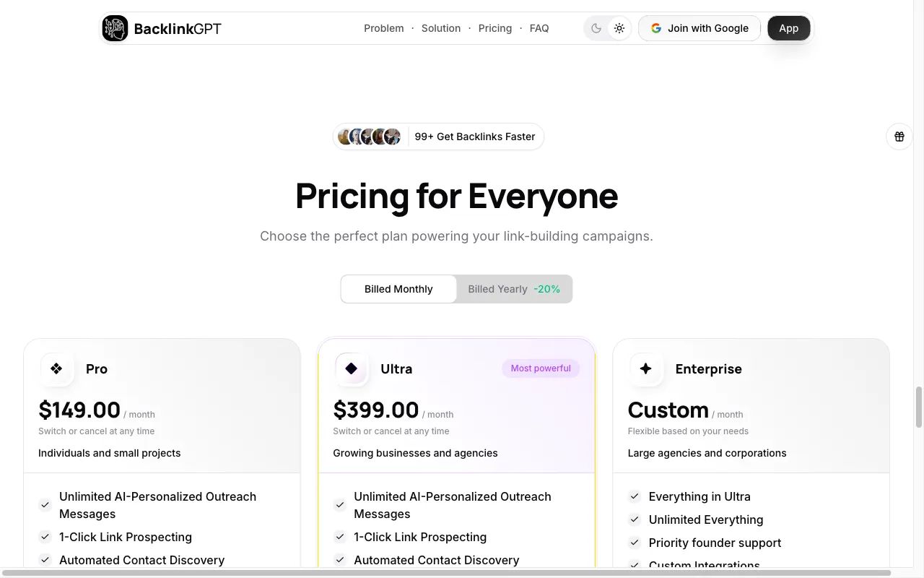The height and width of the screenshot is (578, 924).
Task: Click the Ultra plan diamond icon
Action: coord(352,368)
